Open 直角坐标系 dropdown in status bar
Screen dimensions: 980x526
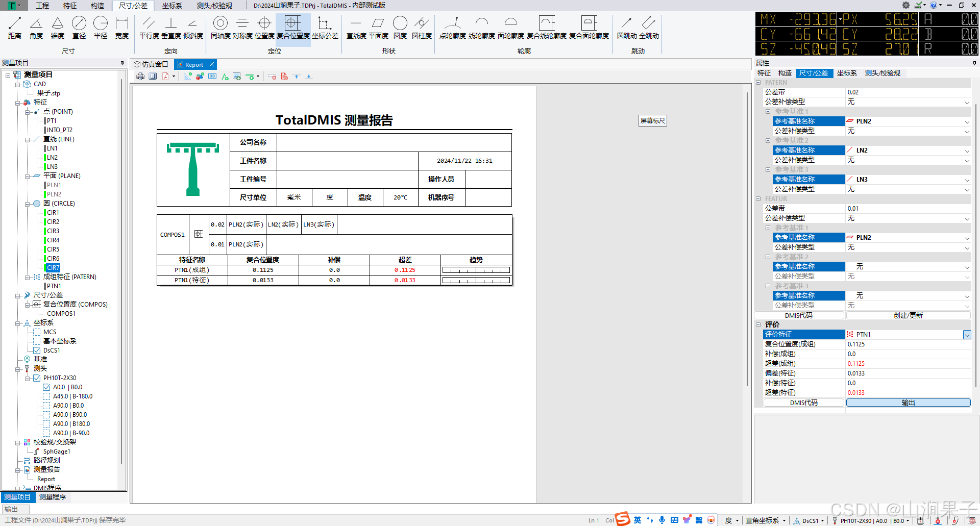766,520
